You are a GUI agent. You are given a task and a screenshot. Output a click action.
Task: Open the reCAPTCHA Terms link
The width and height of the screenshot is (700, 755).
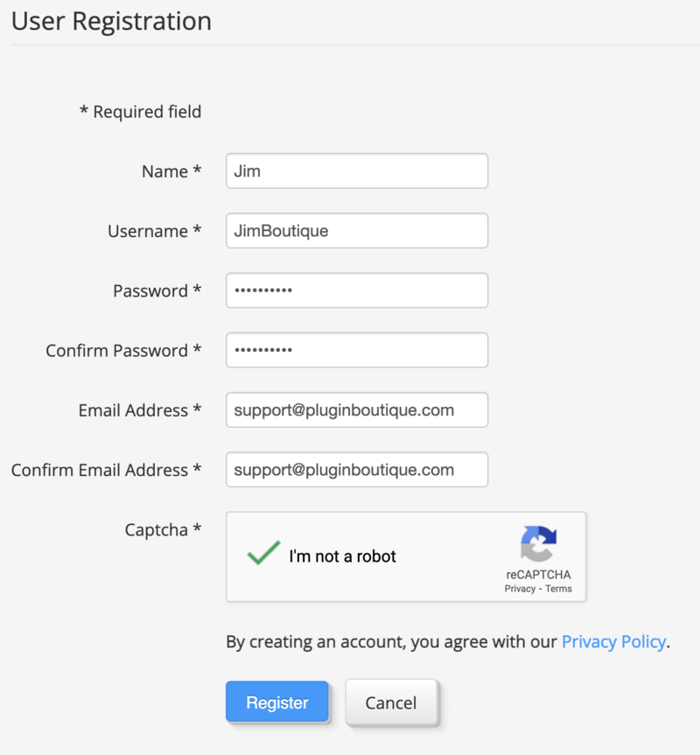click(558, 589)
